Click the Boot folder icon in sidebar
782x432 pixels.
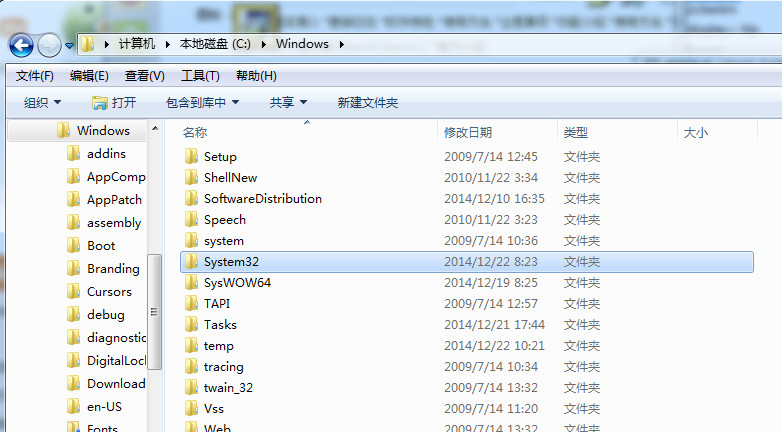click(x=73, y=246)
